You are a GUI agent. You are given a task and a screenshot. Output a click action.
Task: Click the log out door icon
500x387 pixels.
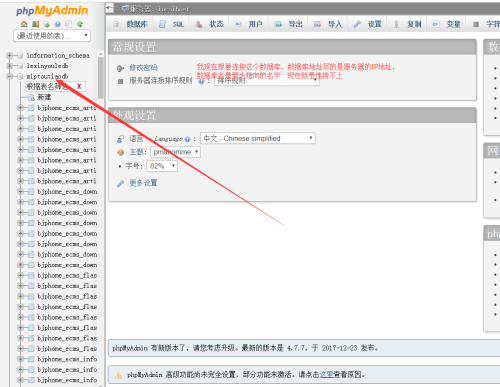click(x=35, y=24)
